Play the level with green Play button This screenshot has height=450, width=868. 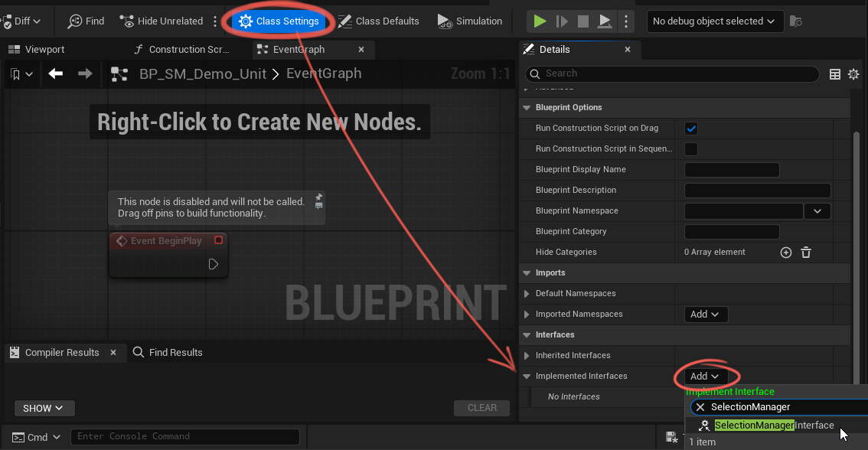[540, 21]
